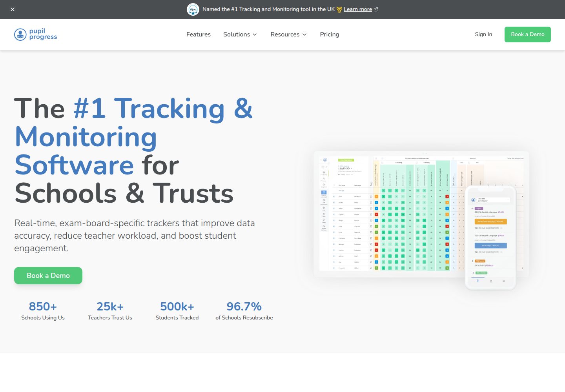Dismiss the announcement banner with the X

pyautogui.click(x=13, y=9)
